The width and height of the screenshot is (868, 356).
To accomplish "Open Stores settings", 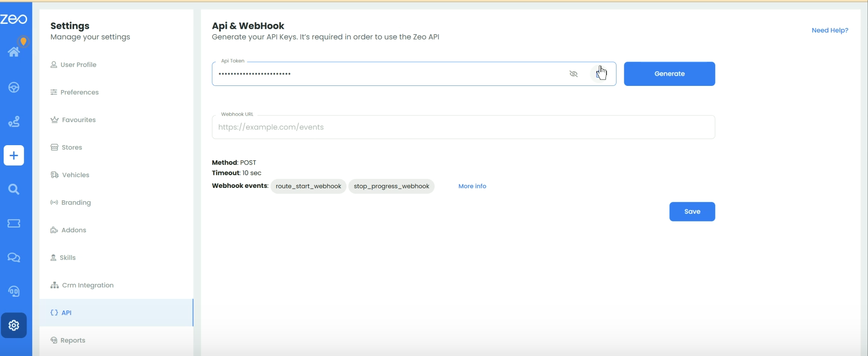I will tap(116, 147).
